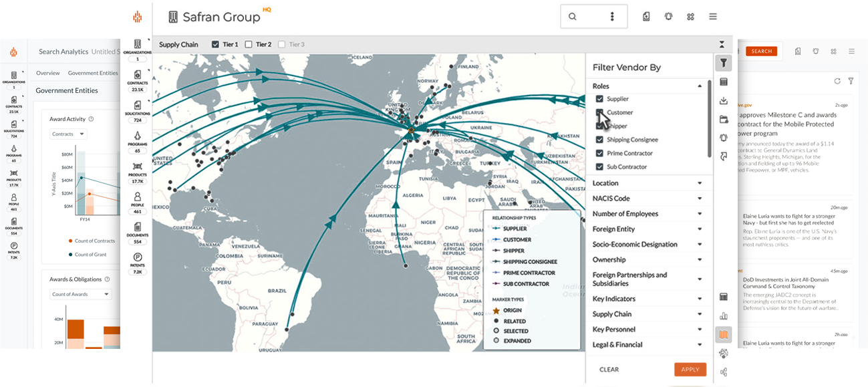Click the orange app logo in the front window

138,17
